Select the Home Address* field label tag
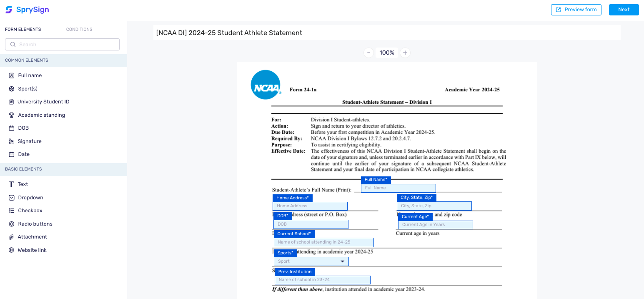This screenshot has height=299, width=644. click(x=293, y=198)
